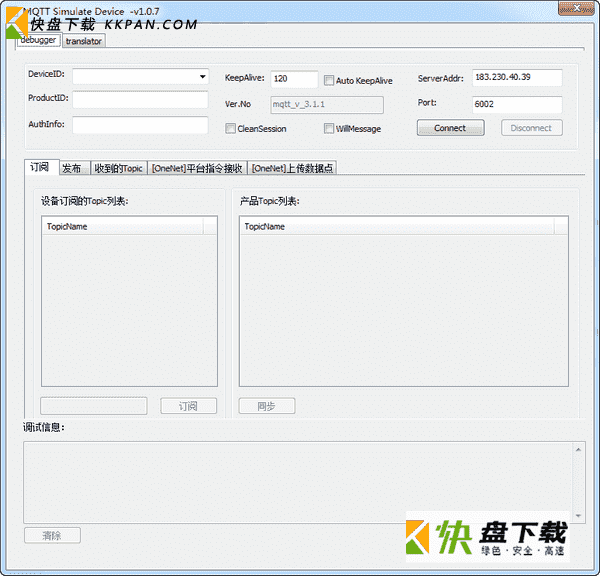The height and width of the screenshot is (576, 600).
Task: Switch to the translator tab
Action: (83, 41)
